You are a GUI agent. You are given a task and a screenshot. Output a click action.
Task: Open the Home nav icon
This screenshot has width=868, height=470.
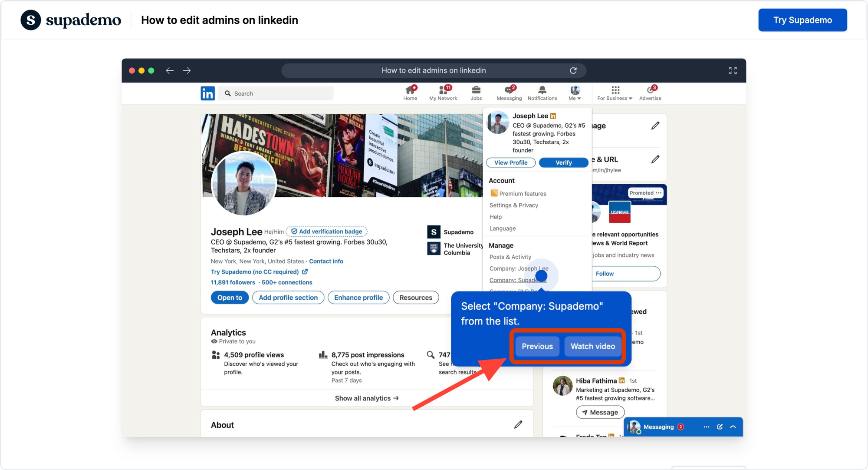(410, 93)
